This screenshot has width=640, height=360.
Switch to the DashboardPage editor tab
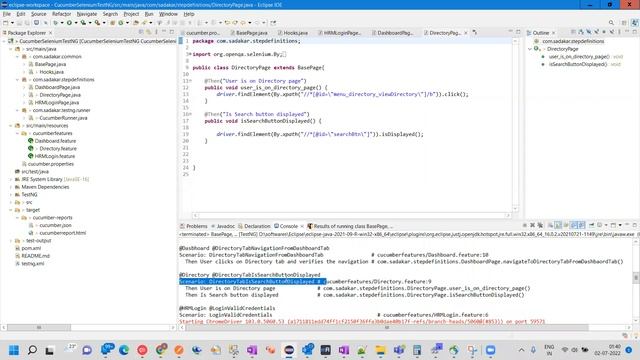(x=392, y=33)
